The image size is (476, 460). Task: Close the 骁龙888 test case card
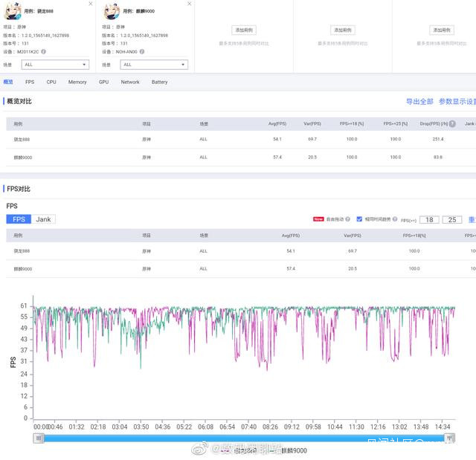(91, 4)
